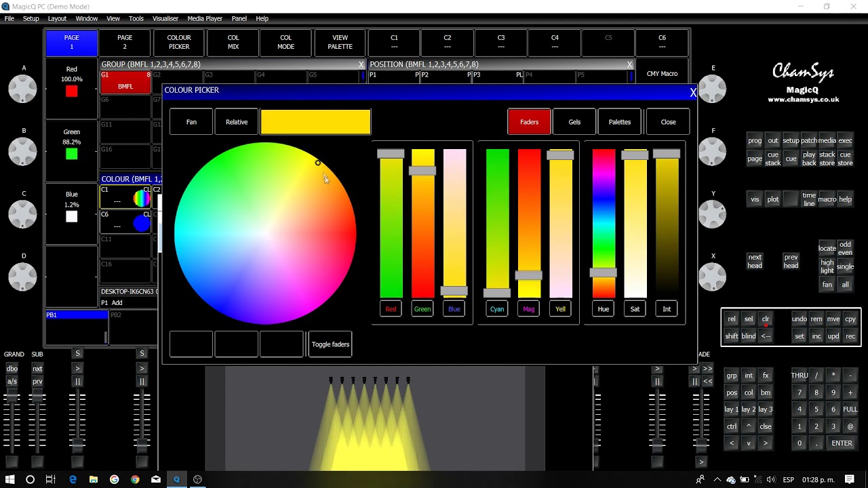The height and width of the screenshot is (488, 868).
Task: Click the rec keypad button
Action: [850, 336]
